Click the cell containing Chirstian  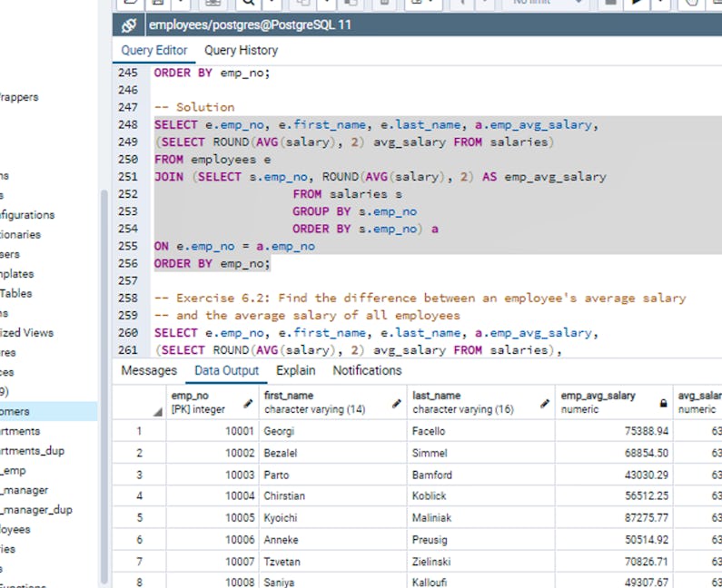coord(333,496)
